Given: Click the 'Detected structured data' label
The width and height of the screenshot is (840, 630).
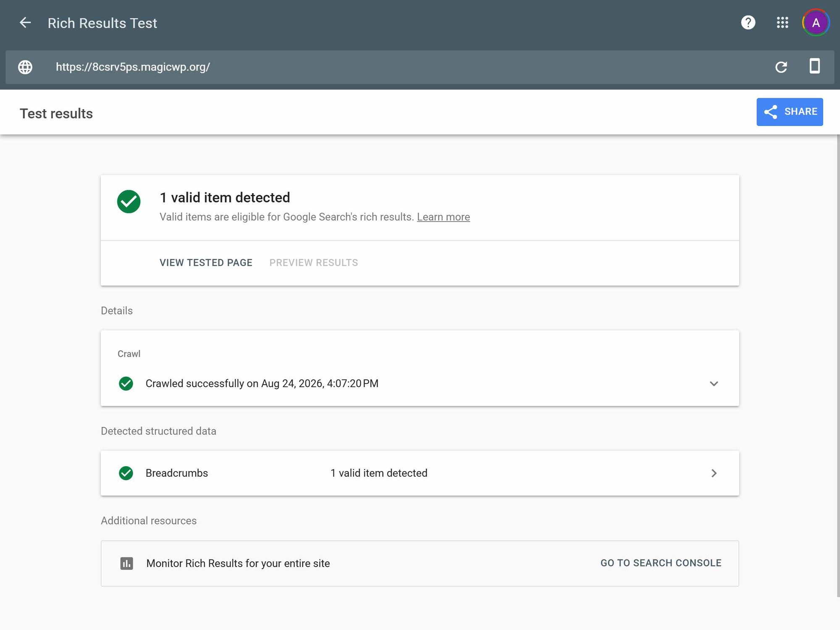Looking at the screenshot, I should (x=158, y=431).
